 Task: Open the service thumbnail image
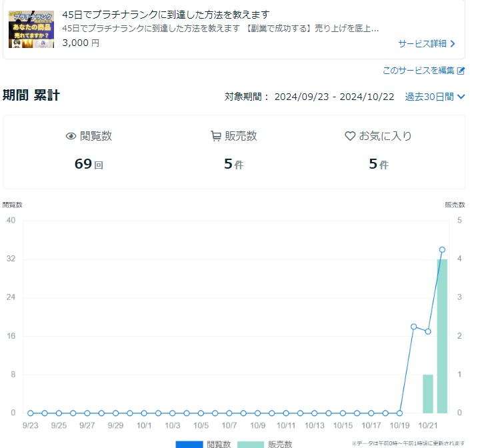tap(31, 29)
